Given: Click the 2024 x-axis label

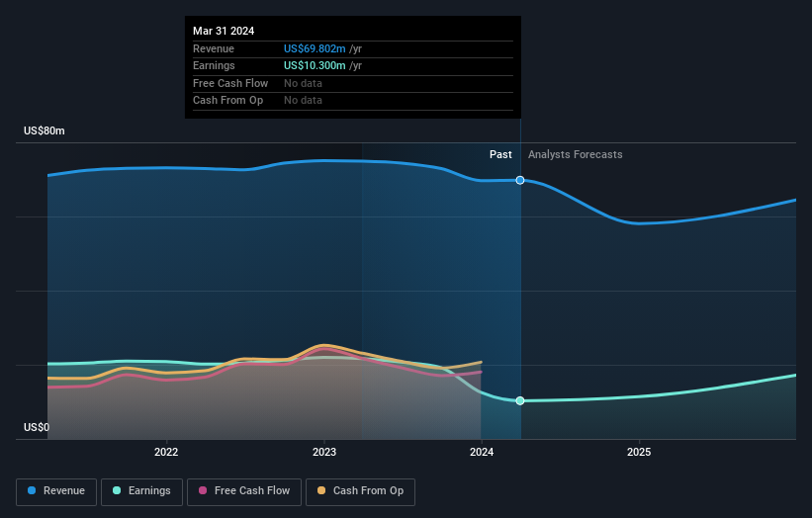Looking at the screenshot, I should [x=482, y=452].
